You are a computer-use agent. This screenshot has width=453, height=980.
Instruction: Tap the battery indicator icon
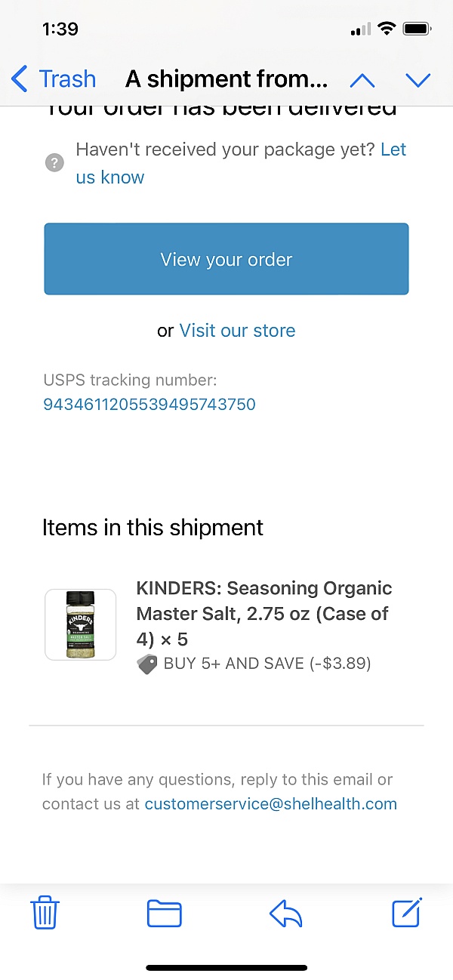417,29
